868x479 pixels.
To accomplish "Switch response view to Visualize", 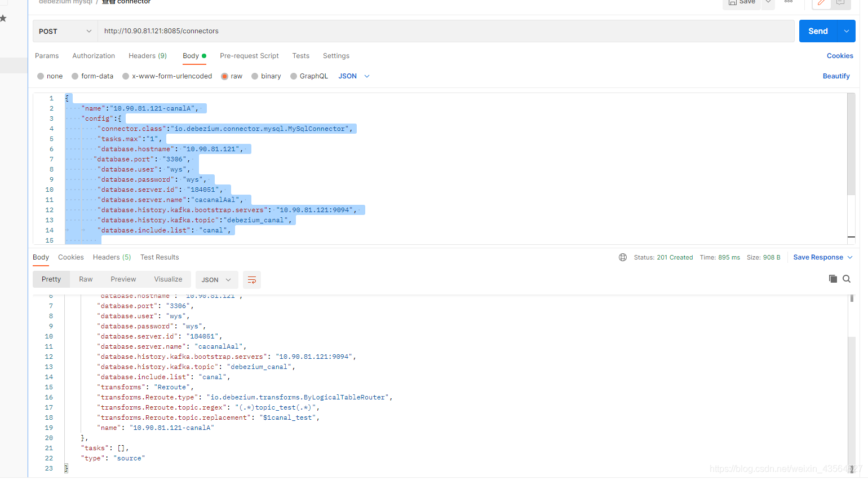I will coord(168,279).
